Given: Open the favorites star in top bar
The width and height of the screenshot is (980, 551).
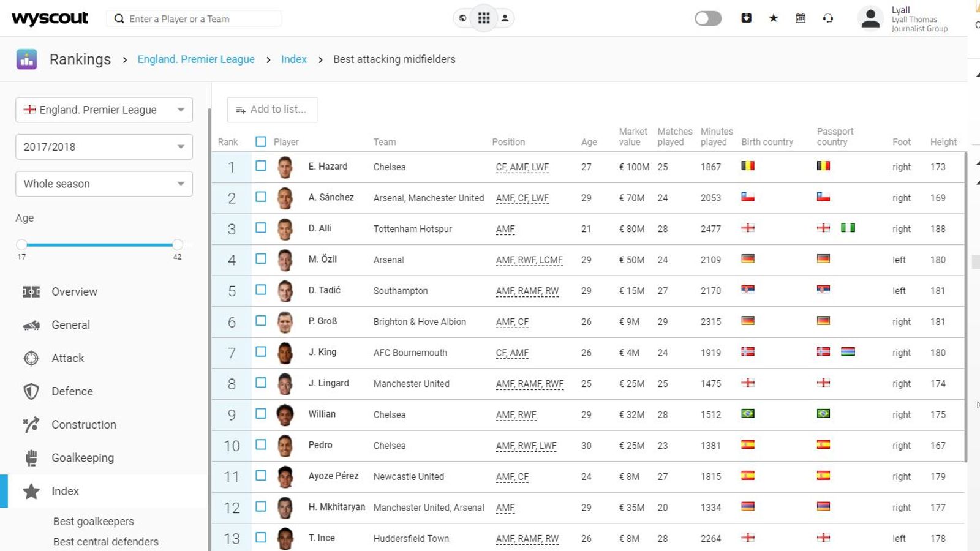Looking at the screenshot, I should point(773,18).
